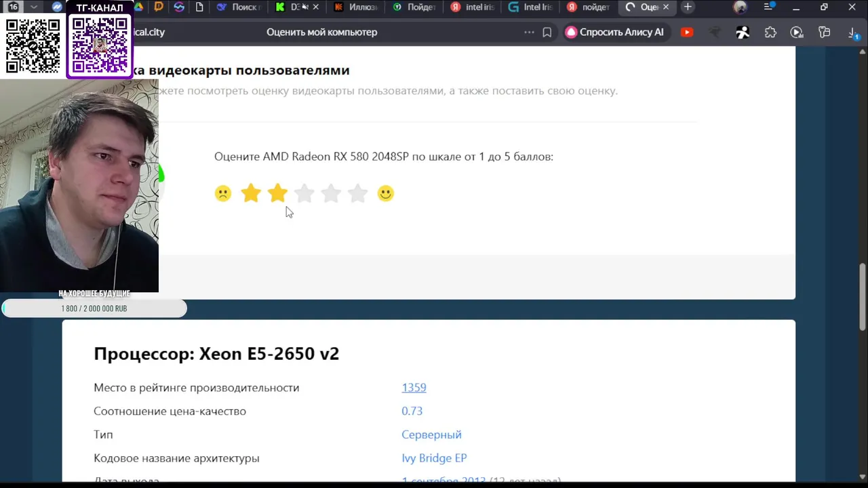Select the second rating star

click(277, 193)
